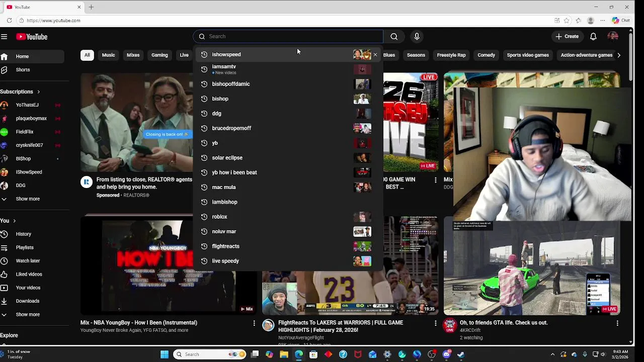
Task: Open Watch later in the sidebar
Action: tap(28, 261)
